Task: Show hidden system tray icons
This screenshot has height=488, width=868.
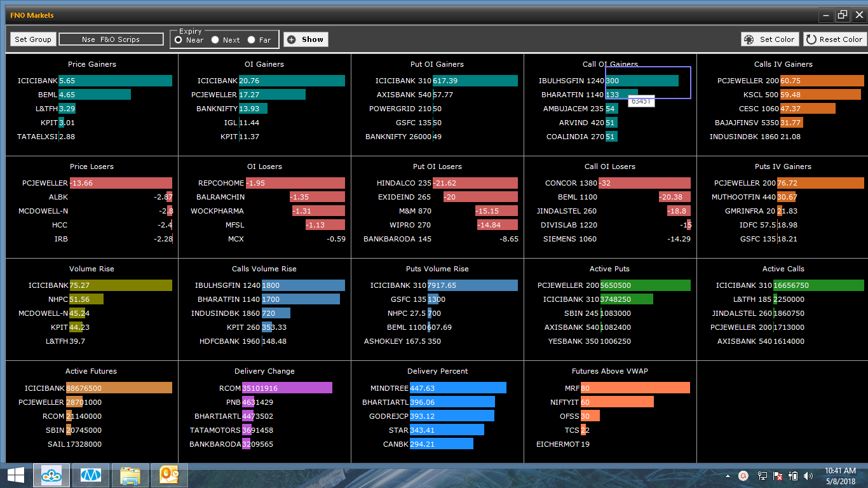Action: 728,476
